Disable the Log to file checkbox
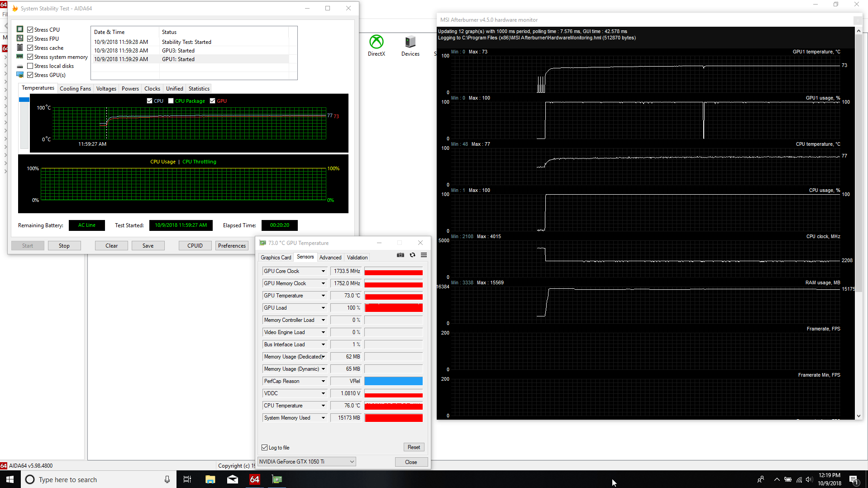The image size is (868, 488). (265, 448)
